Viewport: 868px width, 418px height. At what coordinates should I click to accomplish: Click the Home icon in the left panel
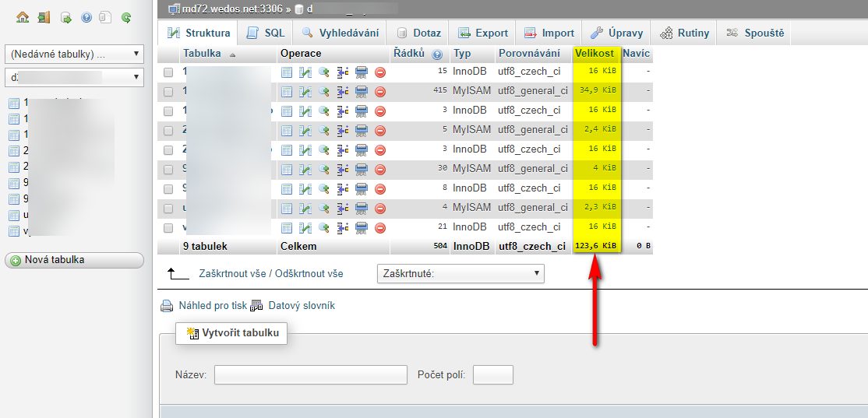click(x=23, y=16)
